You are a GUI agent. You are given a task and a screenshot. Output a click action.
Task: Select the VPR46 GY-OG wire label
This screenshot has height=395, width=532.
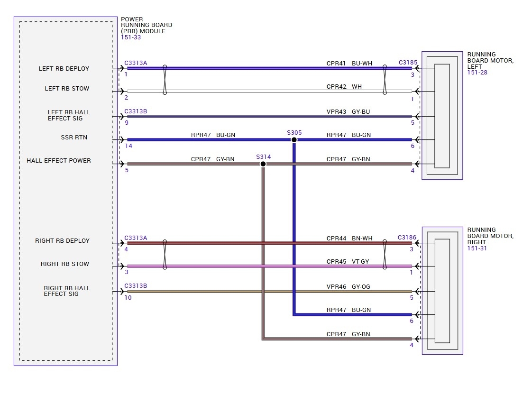coord(348,287)
